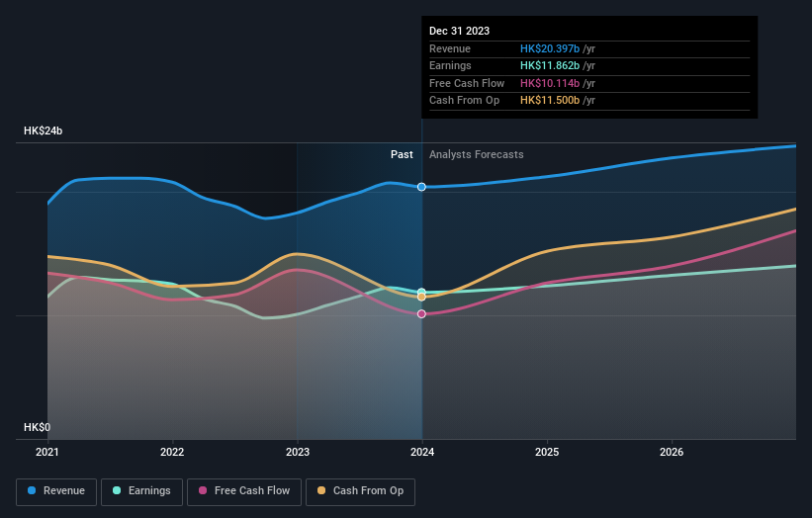Click the Earnings row label in tooltip
This screenshot has height=518, width=812.
450,65
